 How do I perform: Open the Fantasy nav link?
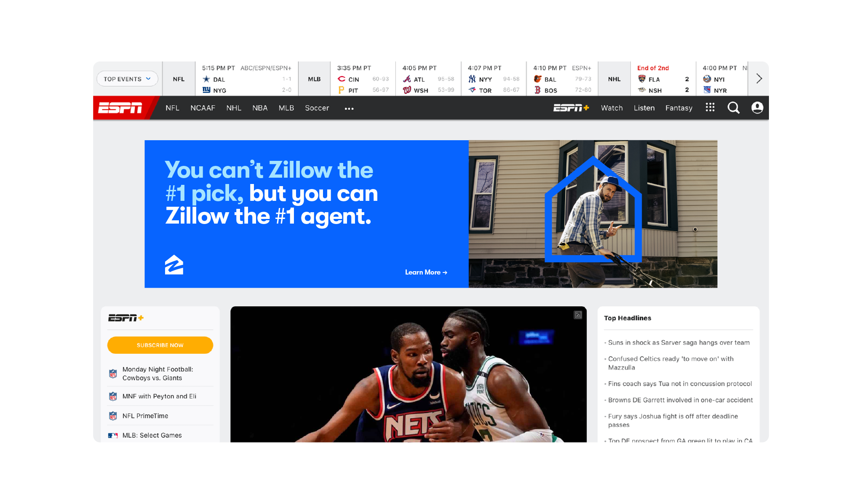pos(678,108)
